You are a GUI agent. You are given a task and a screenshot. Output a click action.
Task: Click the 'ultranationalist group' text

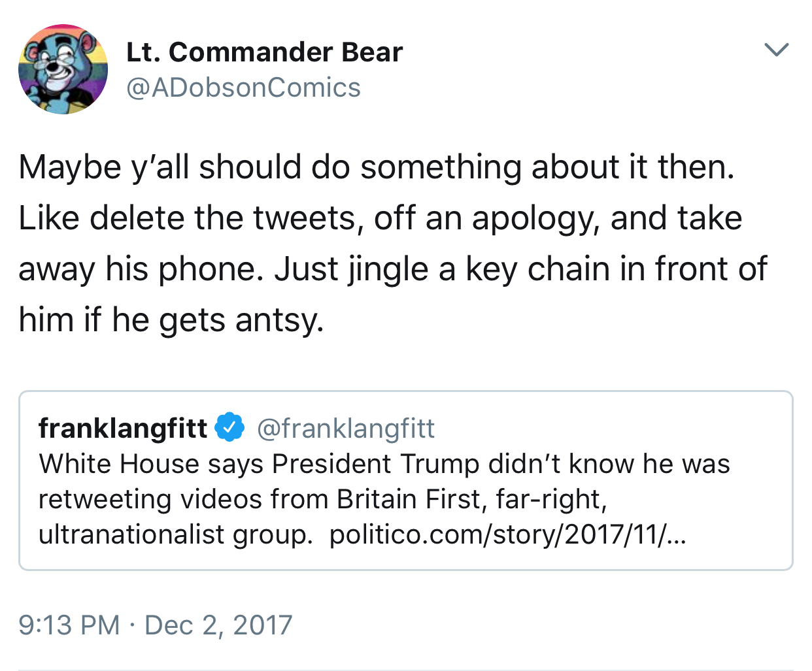coord(176,534)
